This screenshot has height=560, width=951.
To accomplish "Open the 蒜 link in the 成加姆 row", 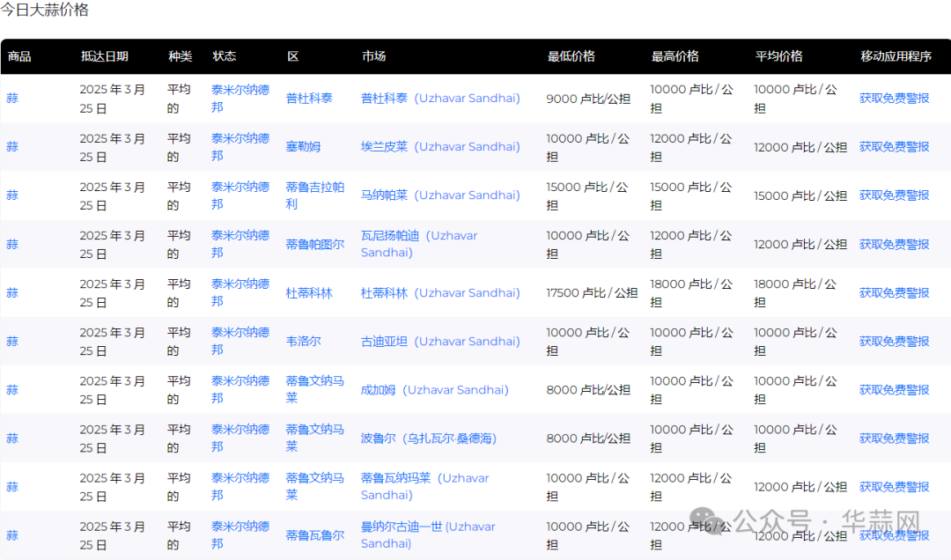I will pos(12,390).
